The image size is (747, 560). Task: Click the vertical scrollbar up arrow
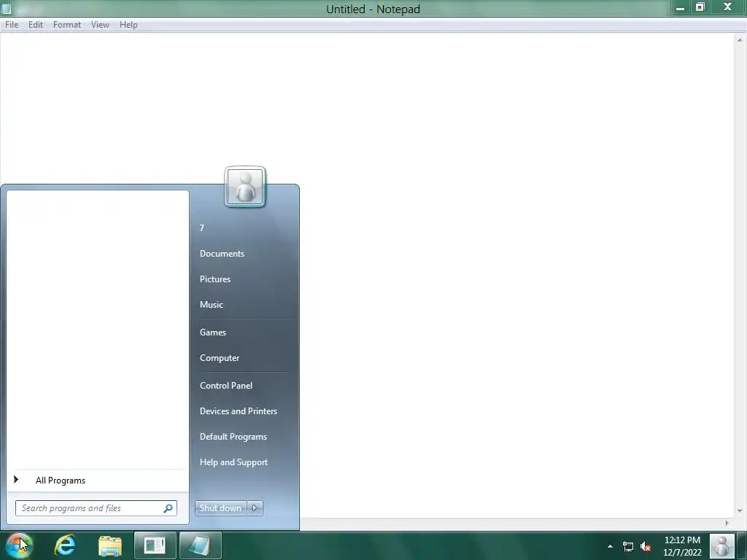point(740,39)
